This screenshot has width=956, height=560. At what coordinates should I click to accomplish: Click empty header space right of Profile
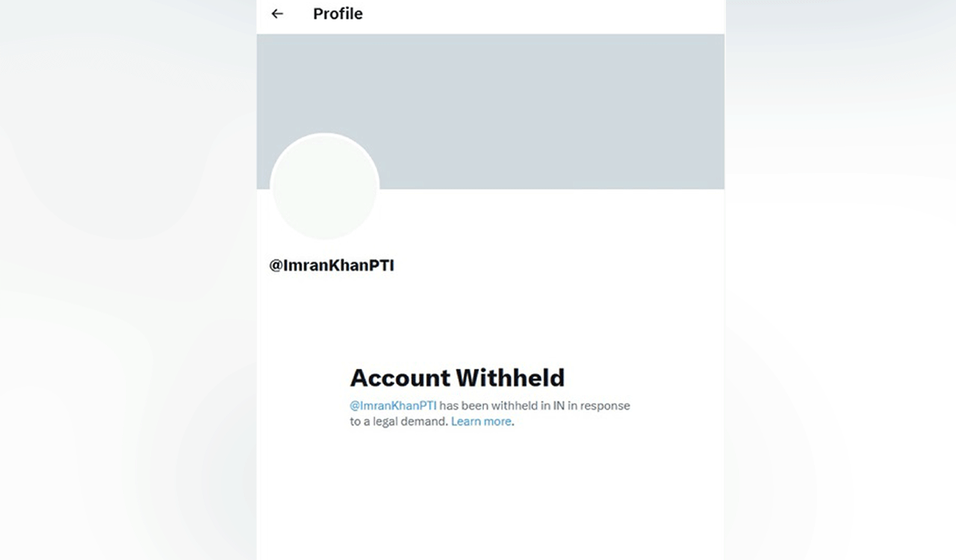[545, 13]
